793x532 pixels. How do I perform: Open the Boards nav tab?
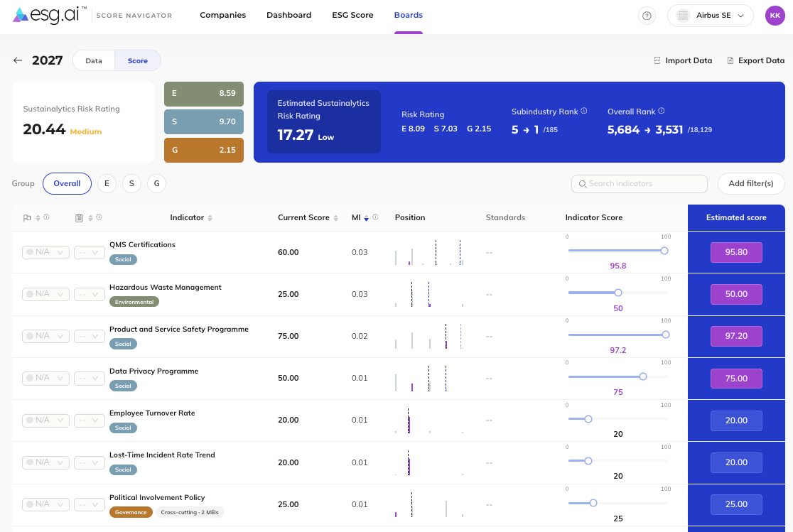click(x=408, y=15)
